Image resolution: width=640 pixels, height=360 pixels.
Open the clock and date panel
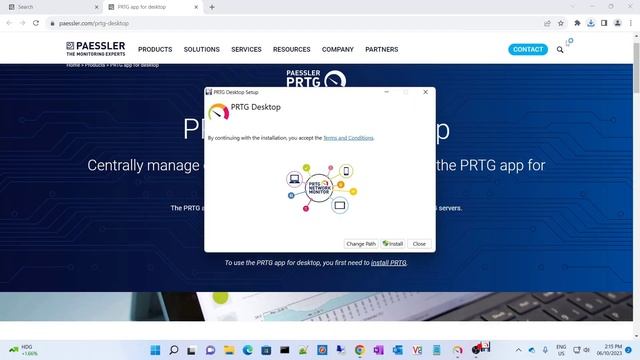click(x=609, y=350)
